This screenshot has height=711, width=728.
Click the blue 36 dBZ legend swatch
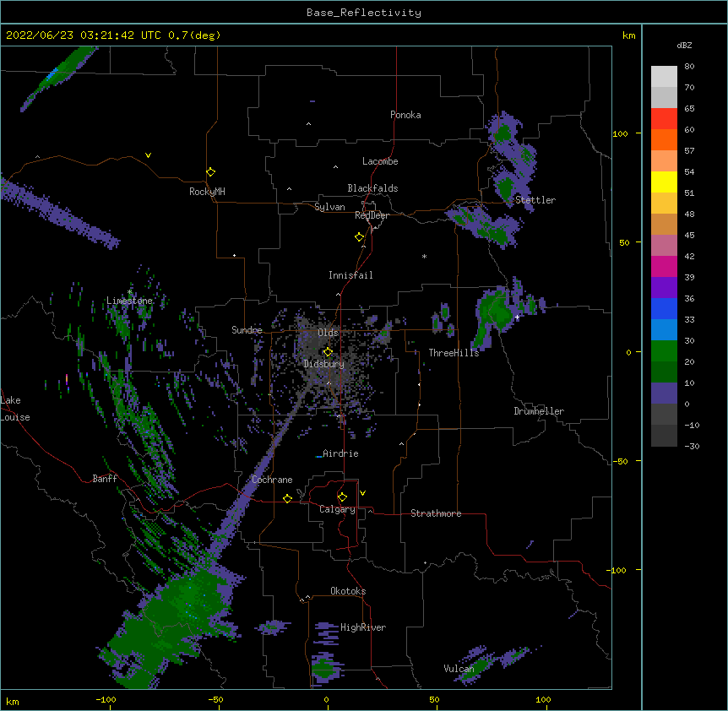[x=664, y=308]
